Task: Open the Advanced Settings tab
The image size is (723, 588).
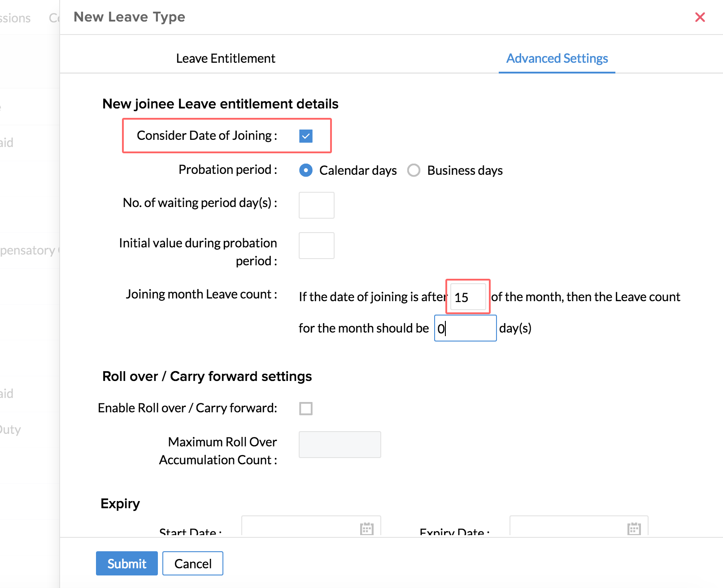Action: (x=557, y=58)
